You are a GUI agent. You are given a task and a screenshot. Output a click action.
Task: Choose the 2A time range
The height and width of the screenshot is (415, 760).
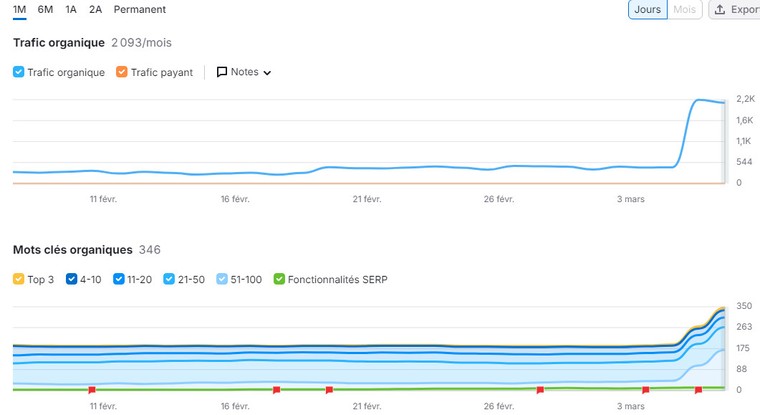pyautogui.click(x=95, y=10)
